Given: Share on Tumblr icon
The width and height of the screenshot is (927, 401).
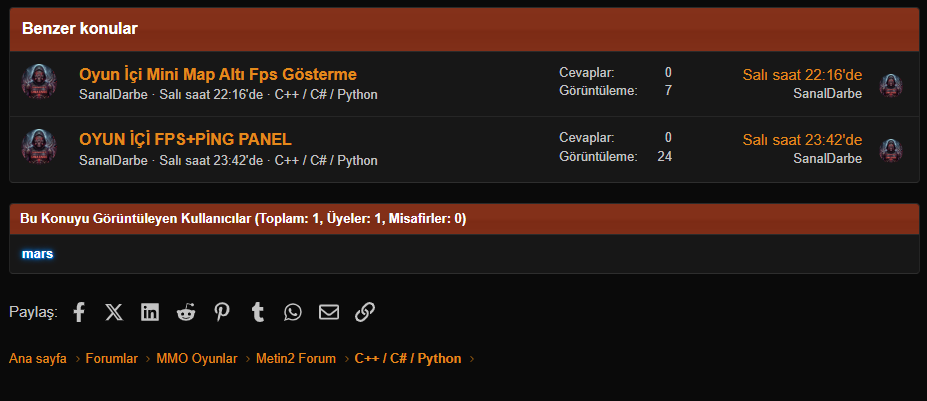Looking at the screenshot, I should (x=258, y=312).
